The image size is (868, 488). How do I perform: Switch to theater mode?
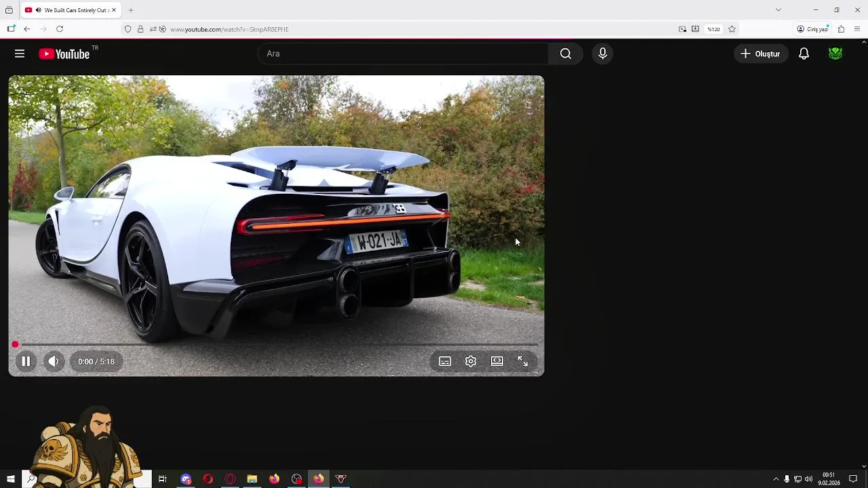click(x=497, y=361)
